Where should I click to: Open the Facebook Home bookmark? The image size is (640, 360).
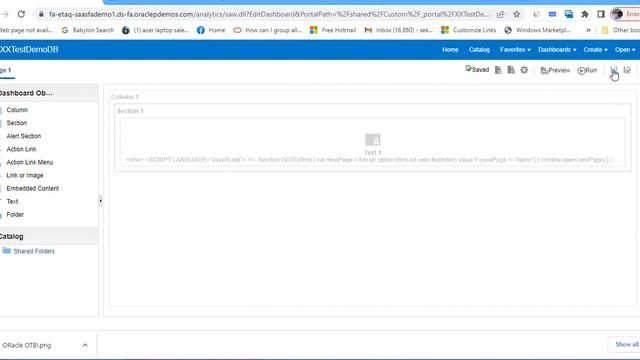pos(211,30)
